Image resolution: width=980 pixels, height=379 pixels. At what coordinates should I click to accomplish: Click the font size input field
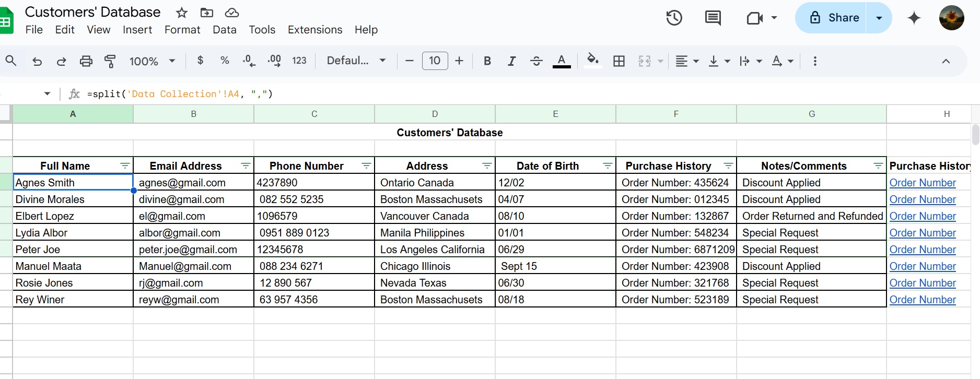click(434, 61)
